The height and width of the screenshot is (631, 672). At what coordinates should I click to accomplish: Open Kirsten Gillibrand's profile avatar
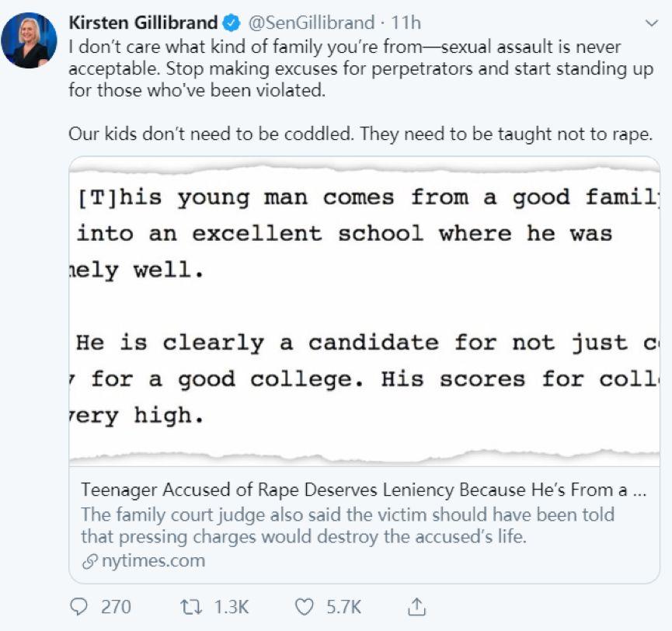click(x=30, y=40)
